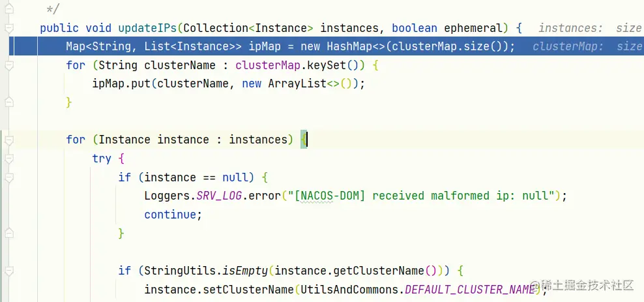Click the 'instances: size' inline debug hint

point(590,28)
